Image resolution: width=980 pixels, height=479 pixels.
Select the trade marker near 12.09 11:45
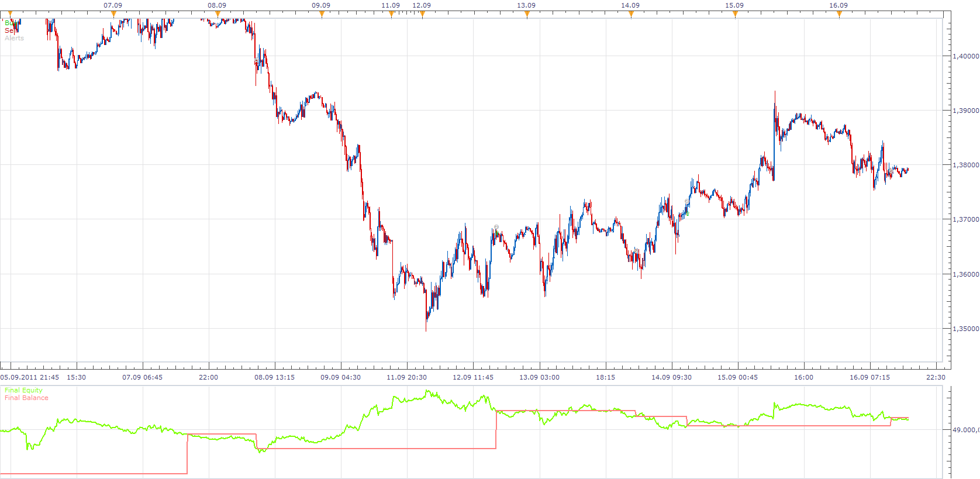click(x=496, y=228)
